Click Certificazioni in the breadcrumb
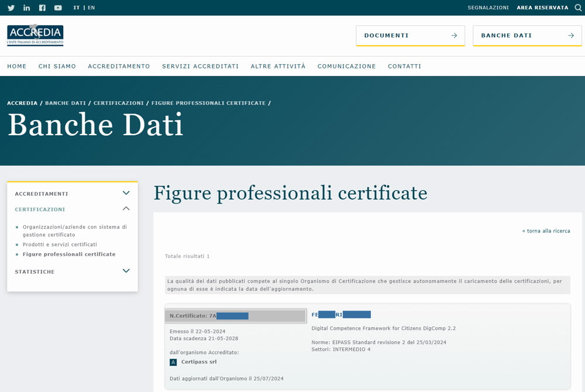The width and height of the screenshot is (585, 392). (x=118, y=103)
